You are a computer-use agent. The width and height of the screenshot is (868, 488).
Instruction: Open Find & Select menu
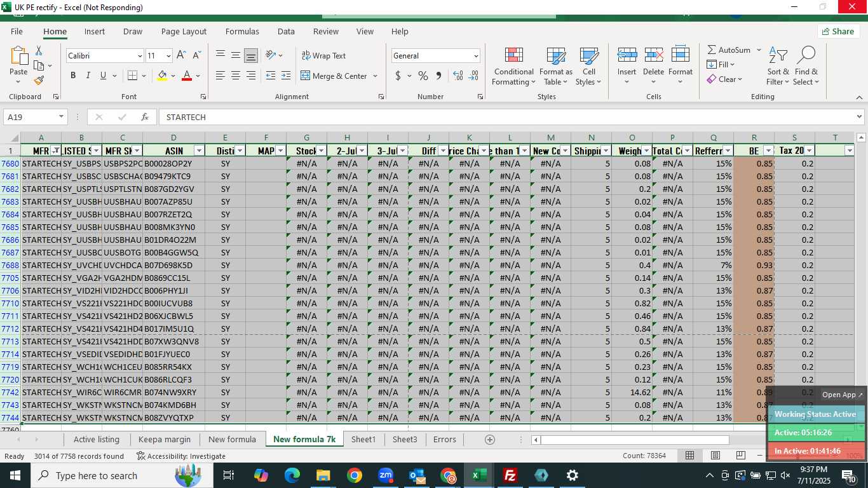tap(806, 66)
